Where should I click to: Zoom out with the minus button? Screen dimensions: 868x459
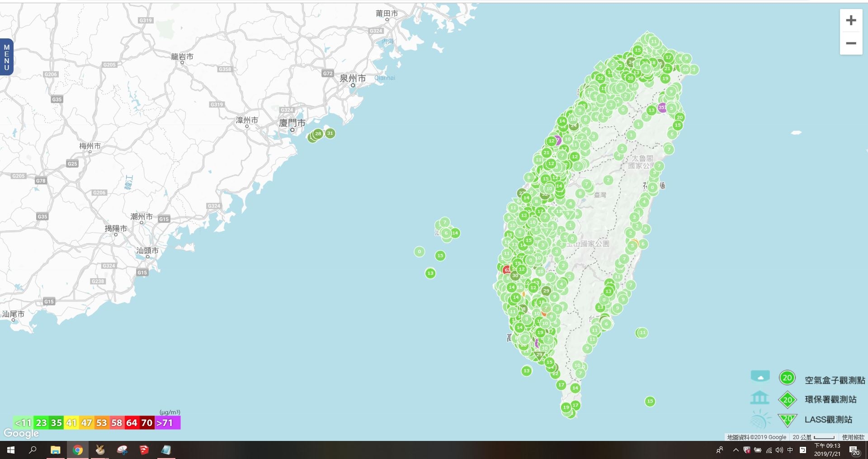851,43
